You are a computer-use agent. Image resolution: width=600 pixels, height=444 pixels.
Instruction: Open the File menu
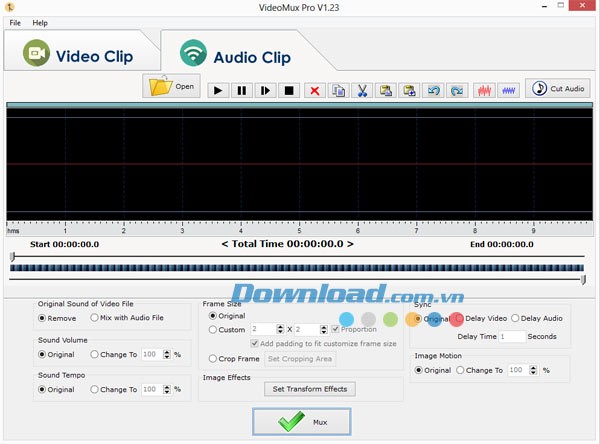tap(15, 23)
